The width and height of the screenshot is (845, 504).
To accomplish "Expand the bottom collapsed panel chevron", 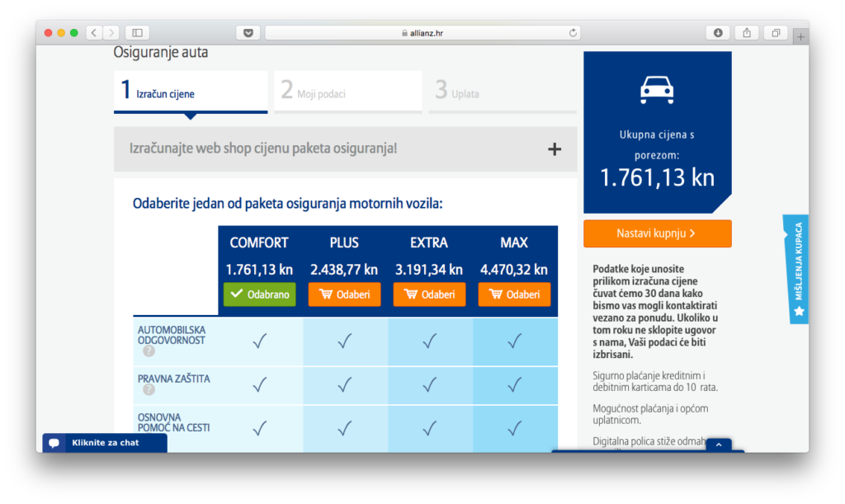I will [718, 445].
